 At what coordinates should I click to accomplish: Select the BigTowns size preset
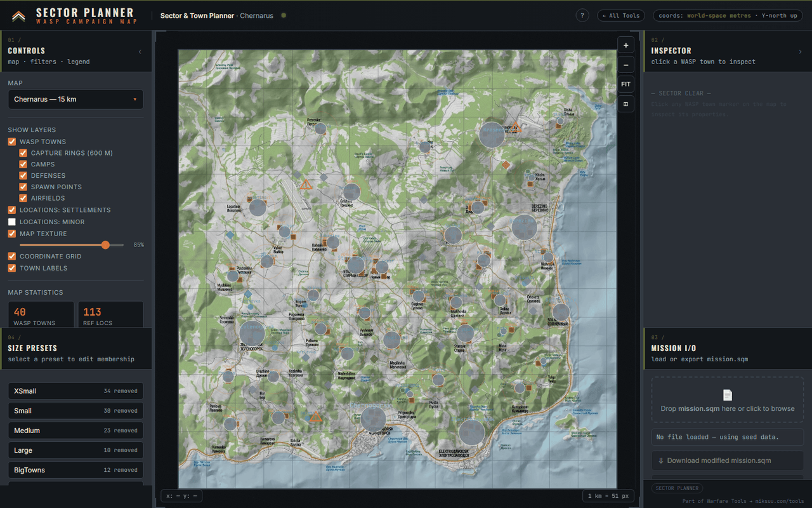[75, 470]
